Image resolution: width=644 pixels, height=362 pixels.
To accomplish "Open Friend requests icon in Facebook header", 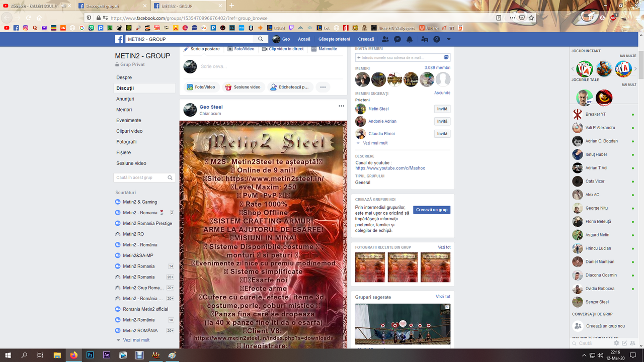I will (x=385, y=39).
